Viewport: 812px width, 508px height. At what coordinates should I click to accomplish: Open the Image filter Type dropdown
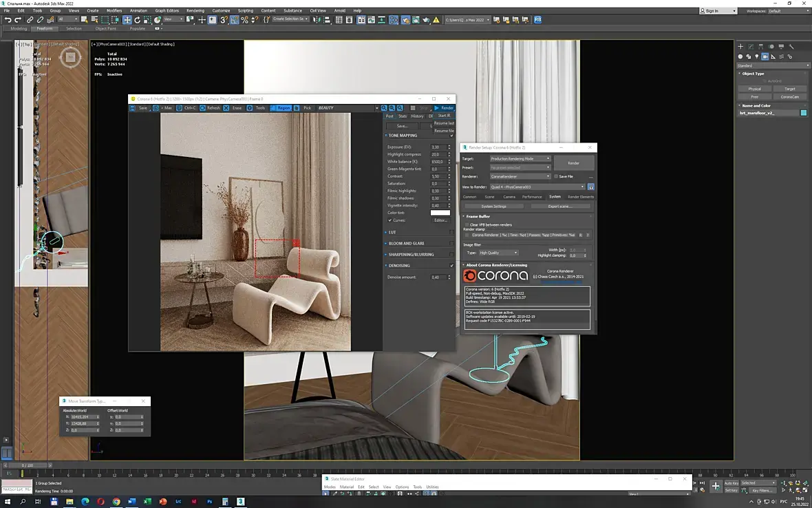pos(498,253)
